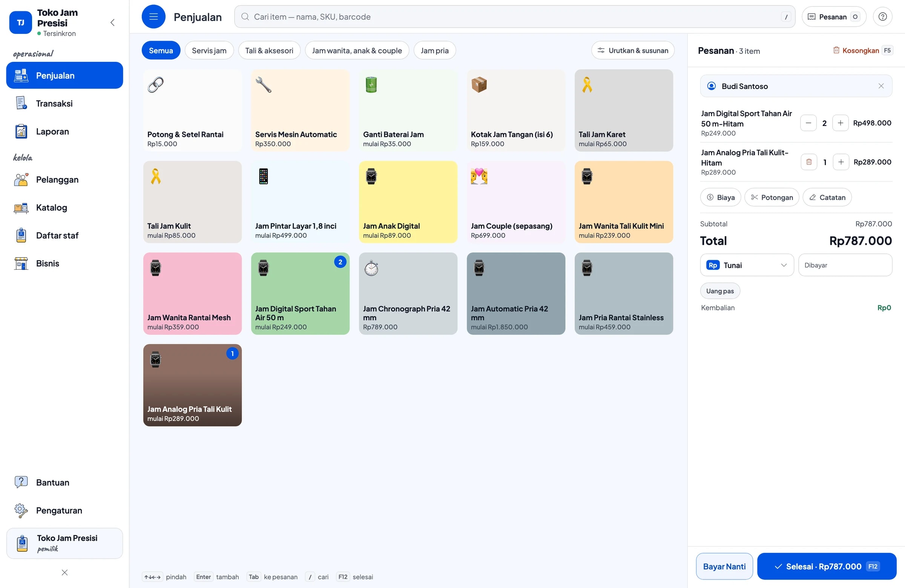The height and width of the screenshot is (588, 905).
Task: Delete Jam Analog Pria Tali Kulit line
Action: (809, 162)
